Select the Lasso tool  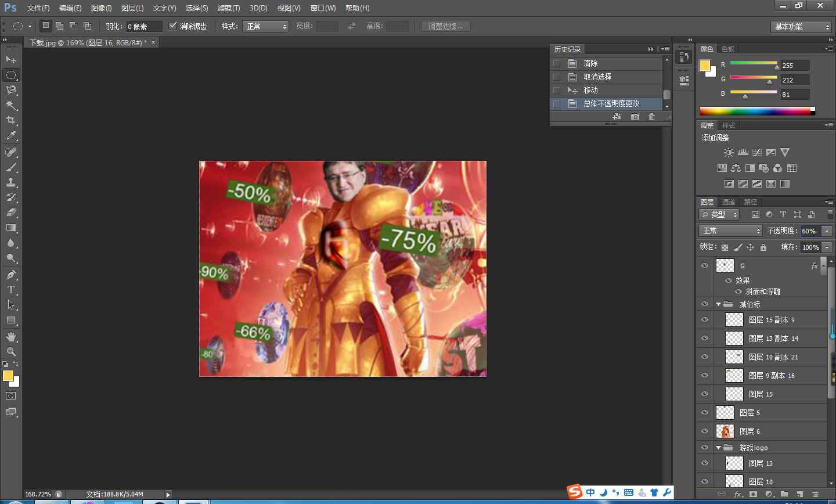point(11,90)
